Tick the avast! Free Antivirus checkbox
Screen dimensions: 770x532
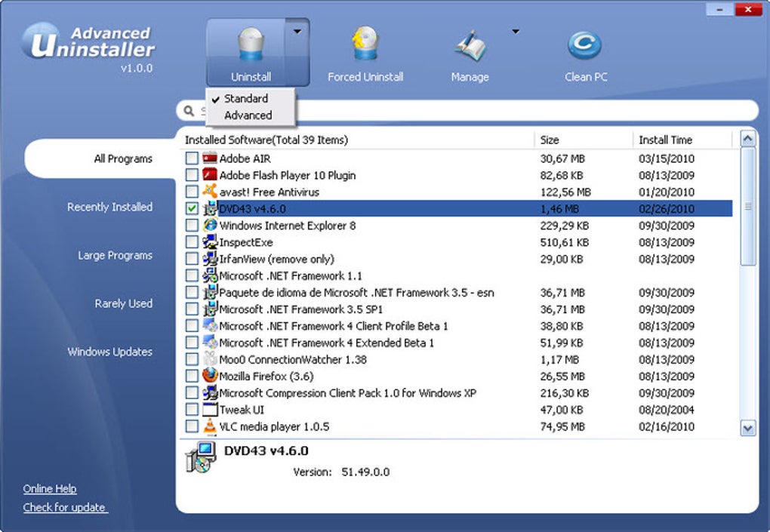point(192,192)
